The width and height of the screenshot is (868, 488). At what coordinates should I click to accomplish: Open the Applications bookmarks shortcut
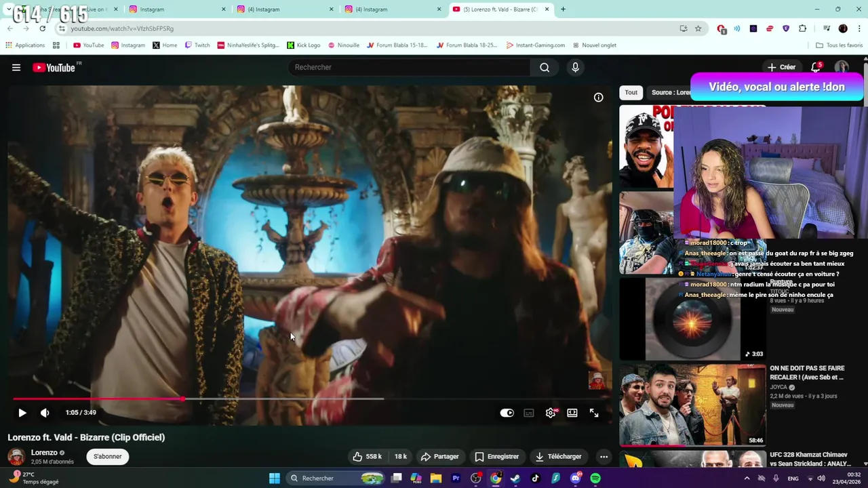[x=25, y=45]
